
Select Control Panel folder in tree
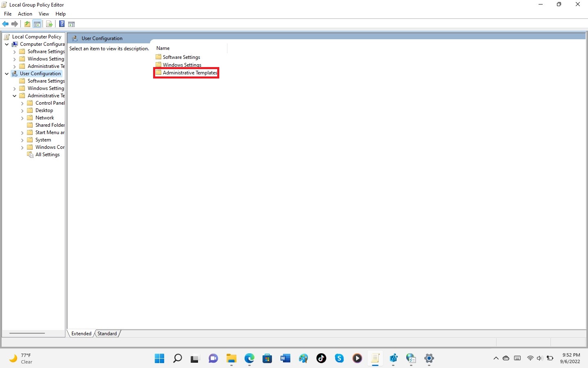(x=46, y=103)
